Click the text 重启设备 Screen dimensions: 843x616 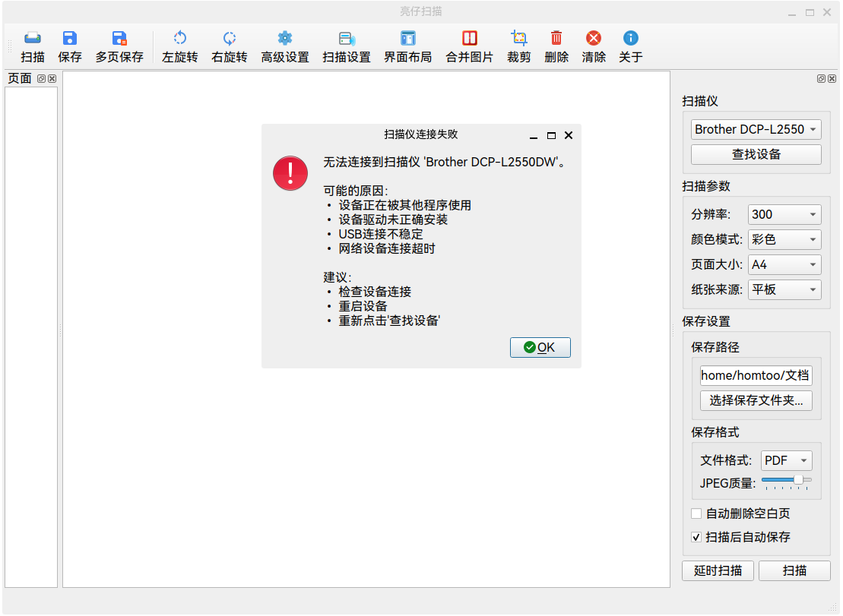(363, 306)
